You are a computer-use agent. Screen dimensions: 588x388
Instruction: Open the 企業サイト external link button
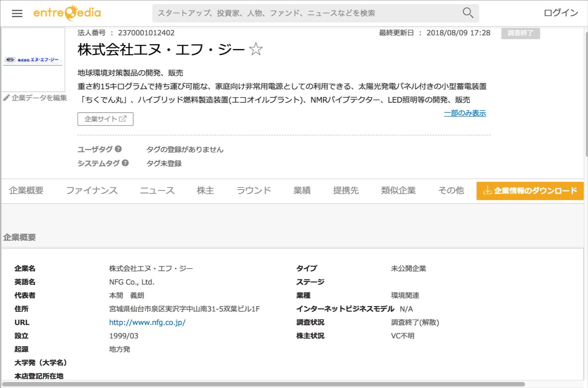[x=105, y=119]
